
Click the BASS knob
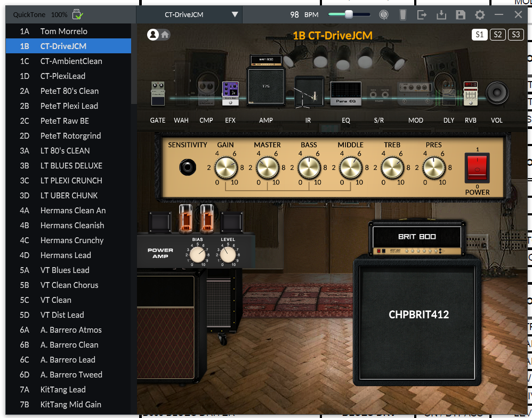click(x=309, y=167)
